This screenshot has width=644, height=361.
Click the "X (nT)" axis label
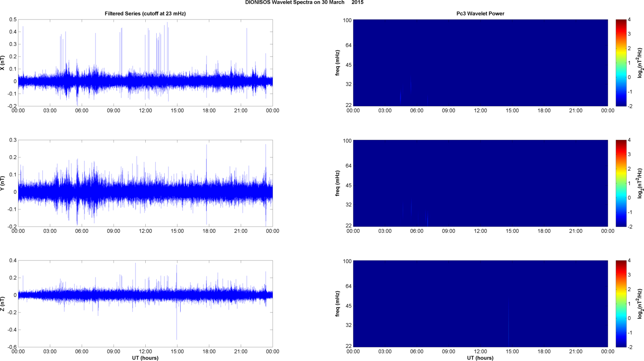(3, 63)
